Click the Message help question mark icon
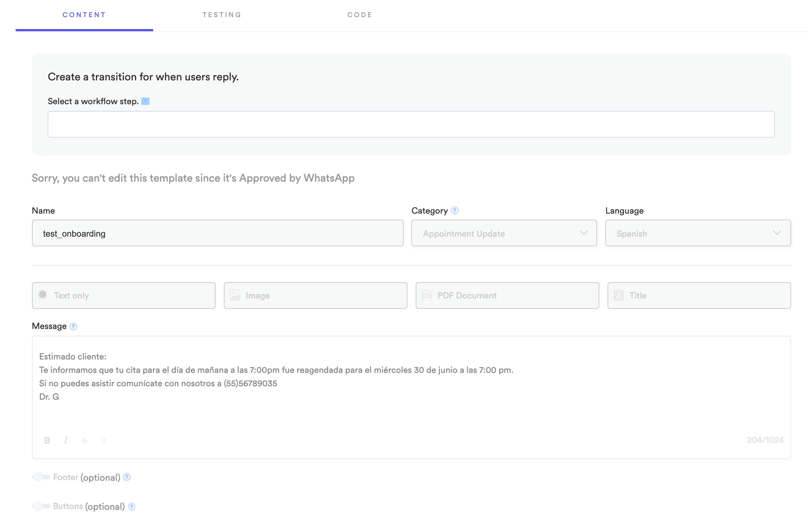The image size is (812, 518). tap(73, 326)
